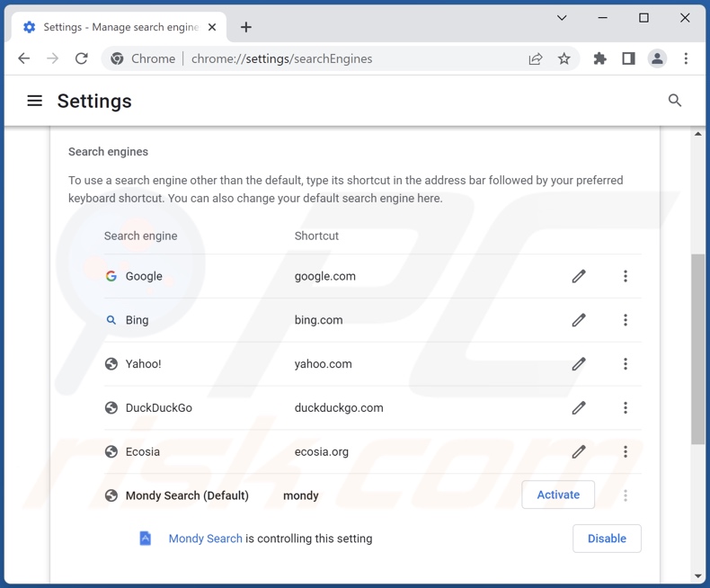Image resolution: width=710 pixels, height=588 pixels.
Task: Open the Mondy Search extension link
Action: tap(205, 539)
